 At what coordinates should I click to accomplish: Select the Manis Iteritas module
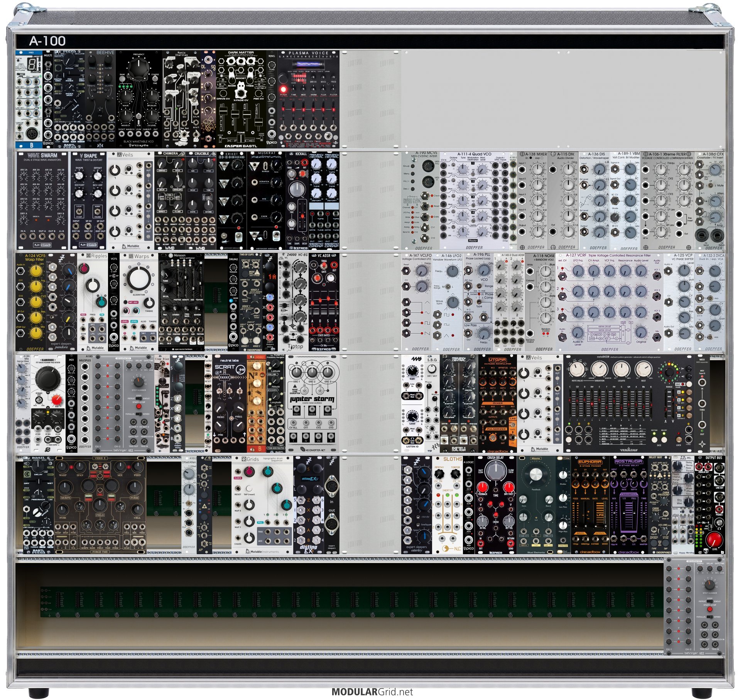click(182, 99)
